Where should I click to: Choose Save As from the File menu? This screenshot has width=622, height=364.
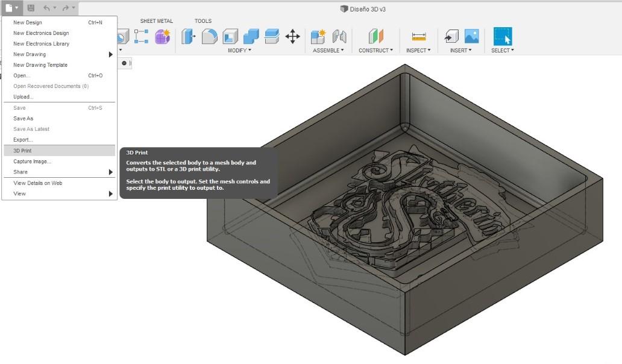click(60, 119)
